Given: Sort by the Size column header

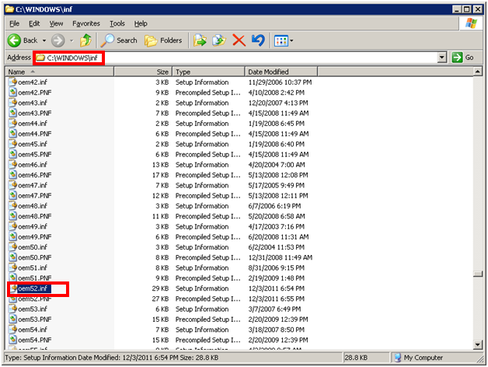Looking at the screenshot, I should 143,72.
